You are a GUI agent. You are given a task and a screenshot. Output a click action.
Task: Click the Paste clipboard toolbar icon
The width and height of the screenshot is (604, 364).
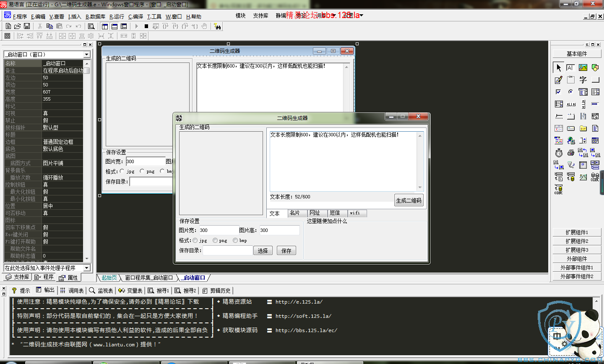[x=59, y=26]
